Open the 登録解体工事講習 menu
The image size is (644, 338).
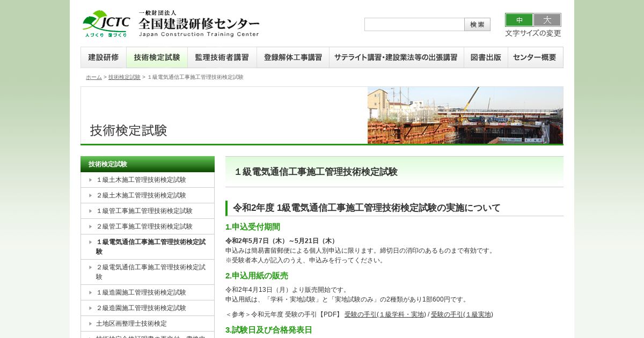(x=293, y=57)
